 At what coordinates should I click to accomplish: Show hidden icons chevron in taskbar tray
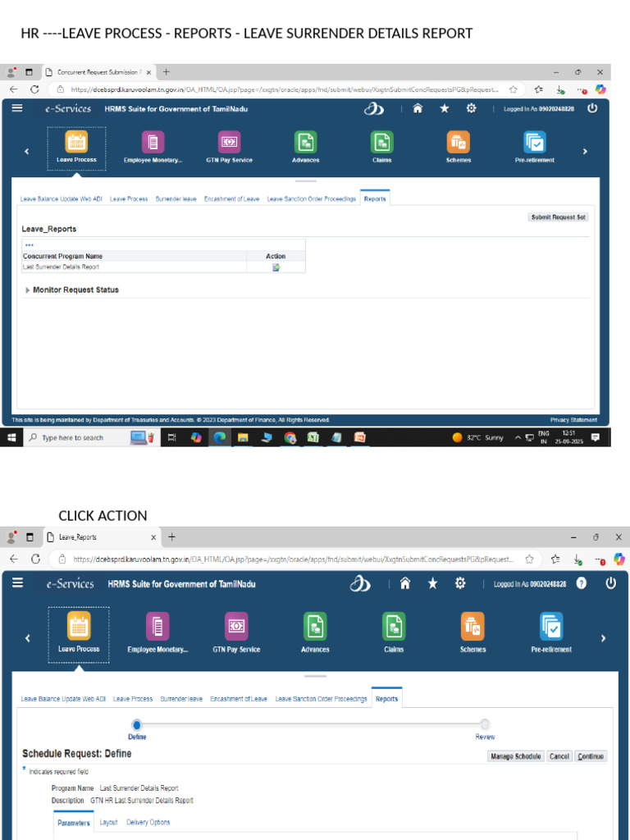518,438
